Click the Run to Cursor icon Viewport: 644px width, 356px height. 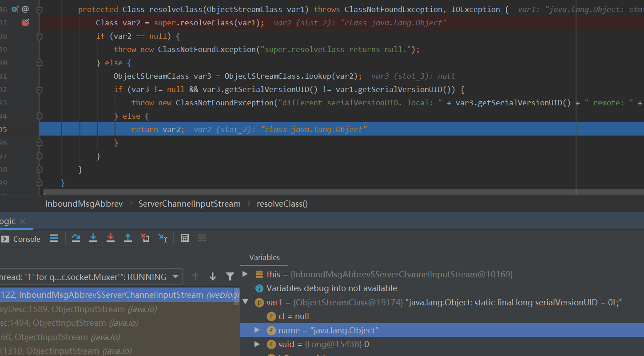(163, 238)
